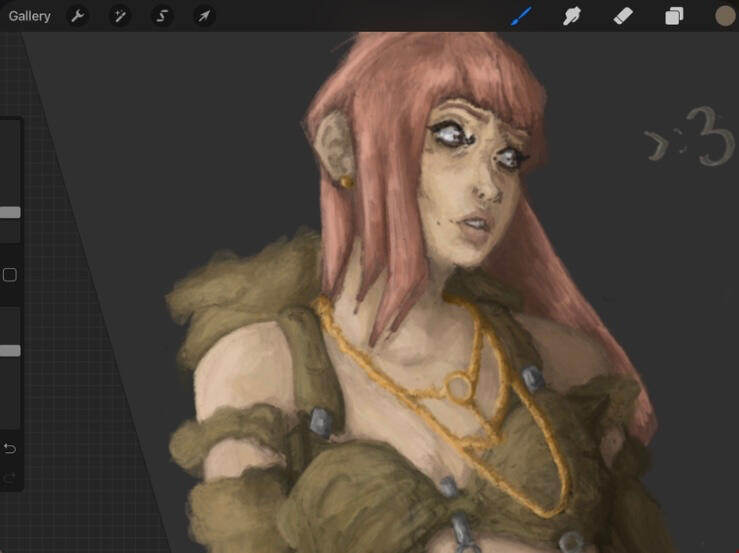Activate the Selection tool

pos(162,16)
